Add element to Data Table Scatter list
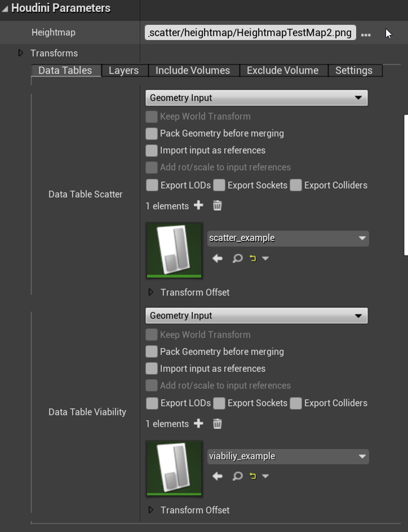The height and width of the screenshot is (532, 408). pos(199,205)
